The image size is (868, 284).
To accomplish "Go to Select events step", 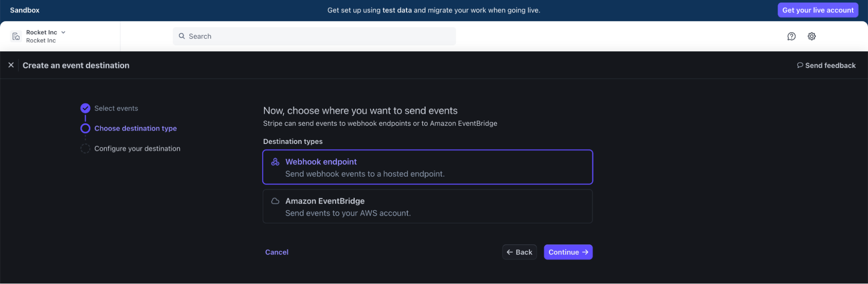I will [116, 108].
